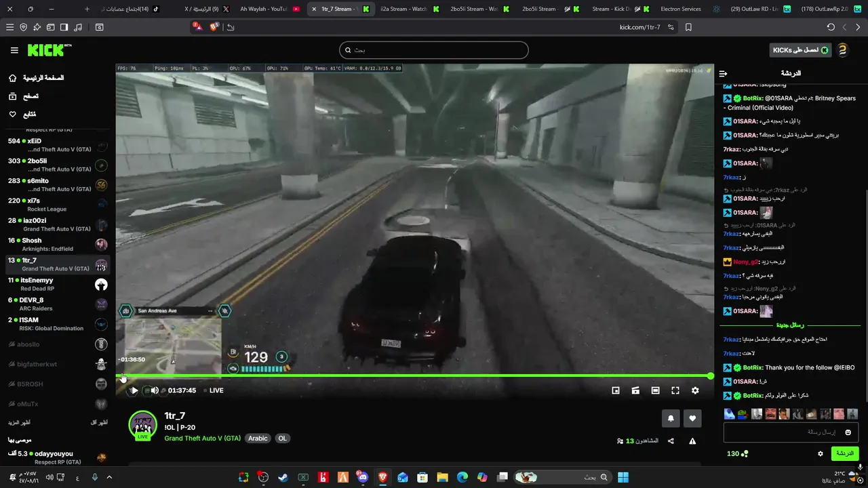Open Shosh channel in sidebar
Screen dimensions: 868x488
coord(58,245)
